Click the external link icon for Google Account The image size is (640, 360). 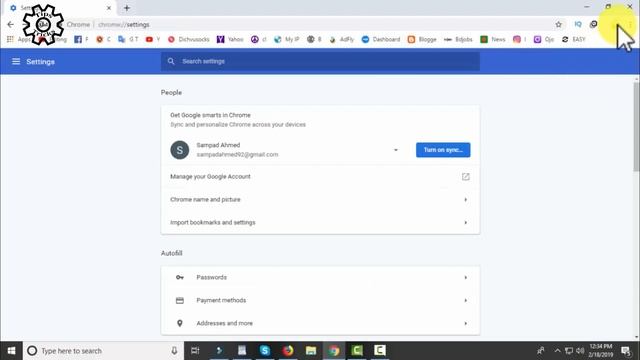click(465, 176)
